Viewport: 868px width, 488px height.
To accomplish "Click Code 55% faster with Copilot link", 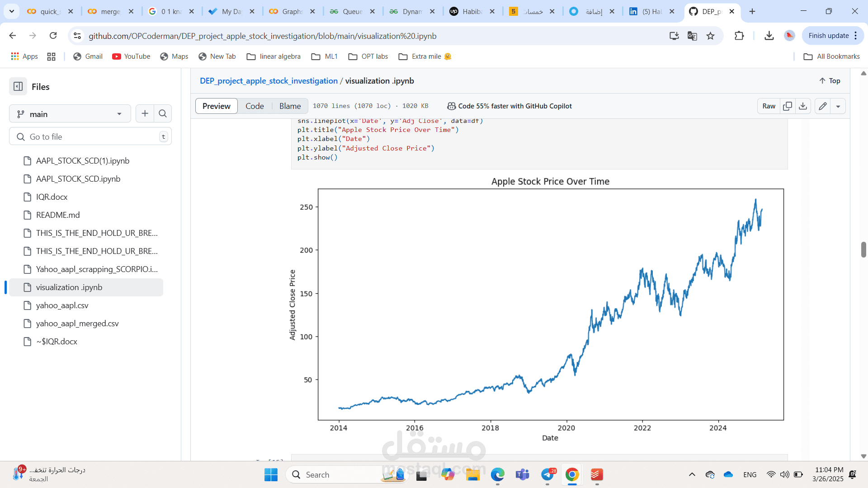I will pyautogui.click(x=509, y=106).
